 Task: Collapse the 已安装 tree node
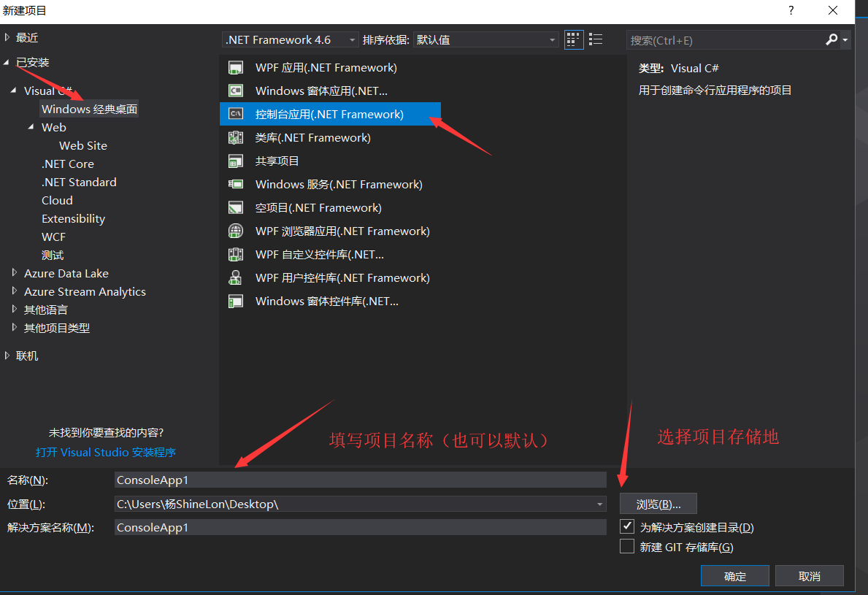click(x=6, y=63)
